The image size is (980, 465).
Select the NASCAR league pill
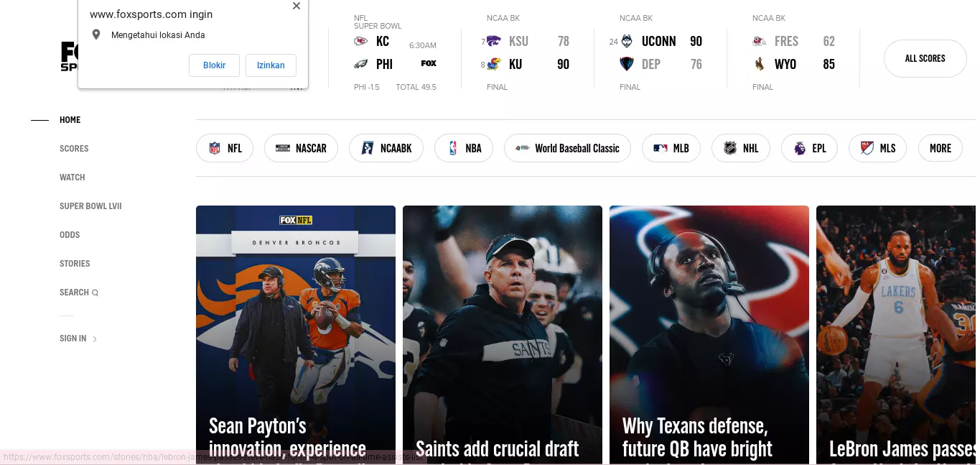coord(301,148)
